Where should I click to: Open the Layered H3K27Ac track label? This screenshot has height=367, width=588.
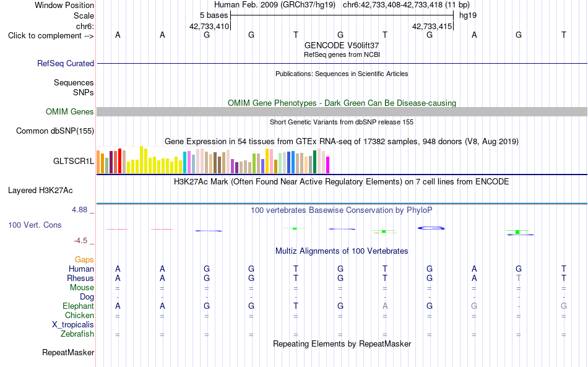(x=40, y=191)
